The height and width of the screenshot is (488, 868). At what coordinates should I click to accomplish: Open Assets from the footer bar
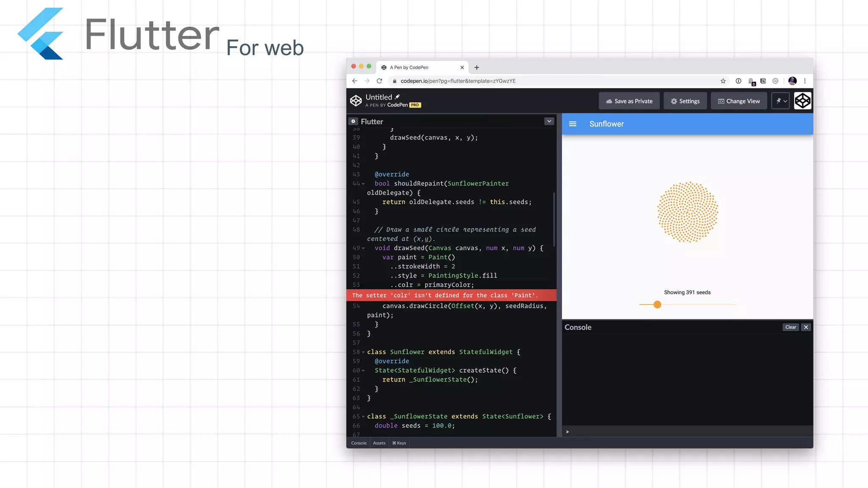tap(379, 443)
